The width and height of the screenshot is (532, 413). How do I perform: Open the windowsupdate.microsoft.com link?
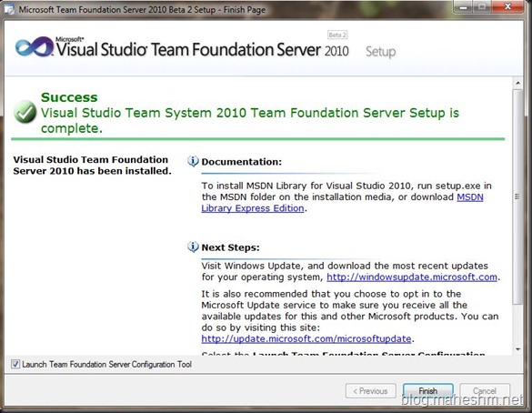[x=412, y=277]
